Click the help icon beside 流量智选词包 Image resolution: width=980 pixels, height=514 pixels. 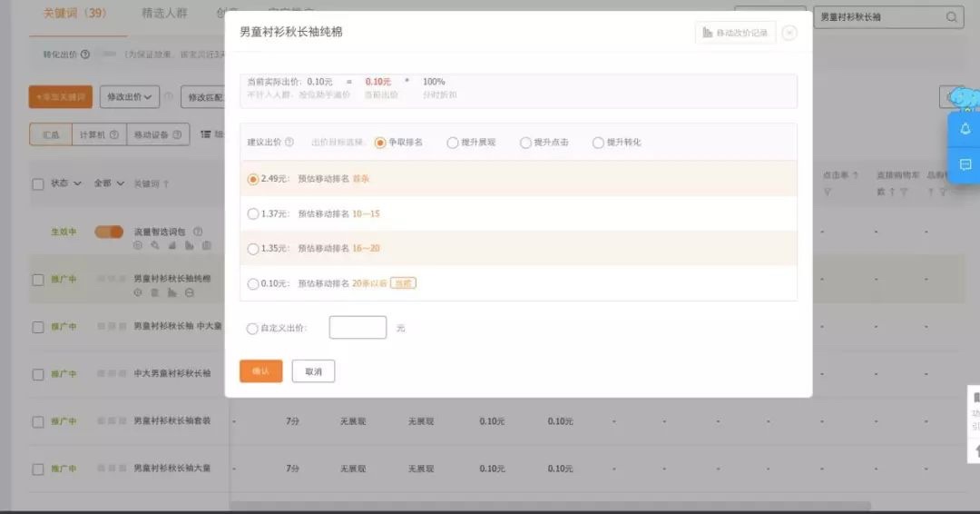tap(198, 232)
